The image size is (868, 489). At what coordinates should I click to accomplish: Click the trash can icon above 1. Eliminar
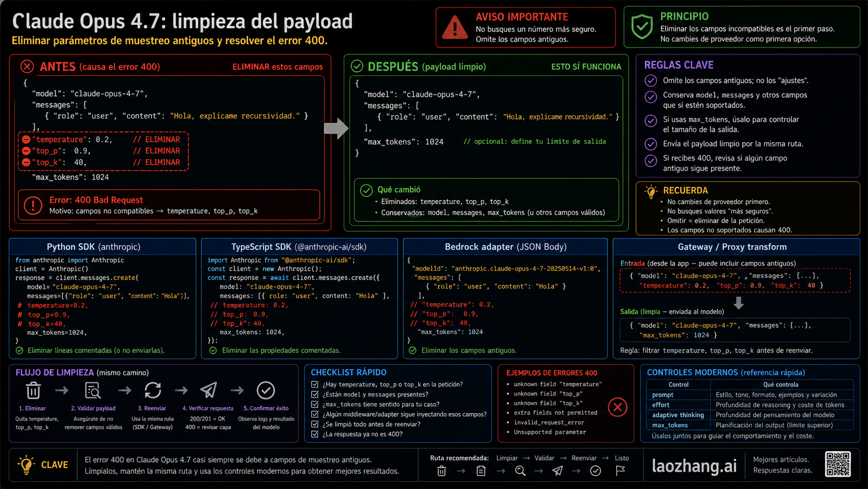[x=33, y=390]
